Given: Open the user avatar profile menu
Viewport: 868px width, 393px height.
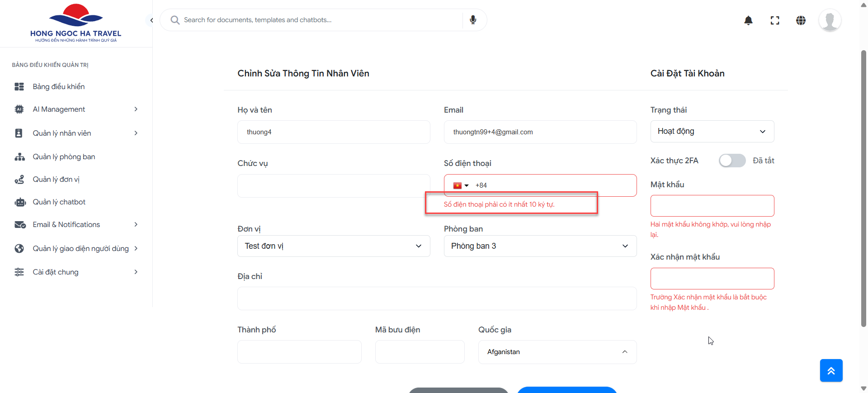Looking at the screenshot, I should [830, 20].
